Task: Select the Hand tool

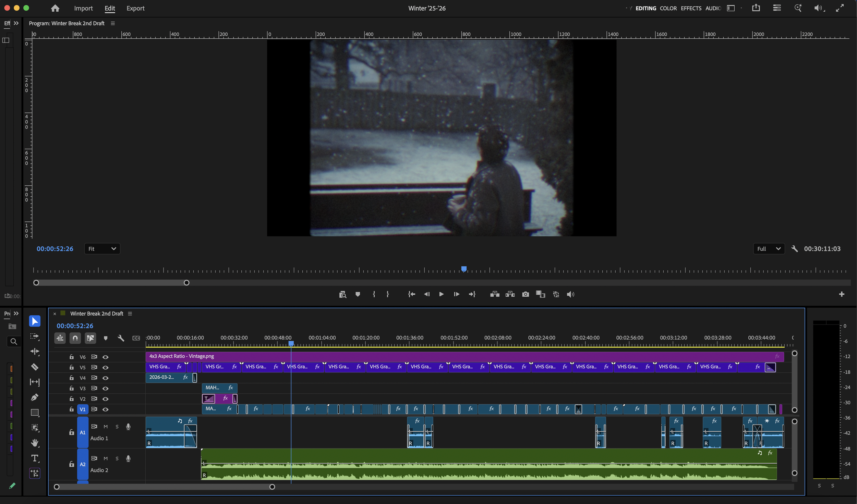Action: [x=35, y=443]
